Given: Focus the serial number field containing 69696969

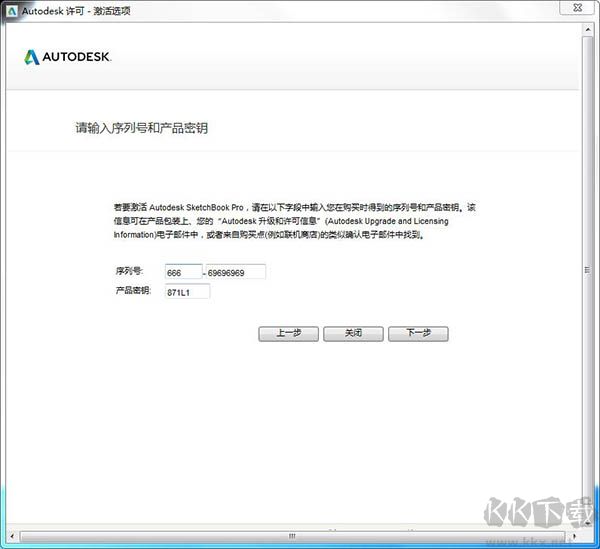Looking at the screenshot, I should [x=236, y=272].
